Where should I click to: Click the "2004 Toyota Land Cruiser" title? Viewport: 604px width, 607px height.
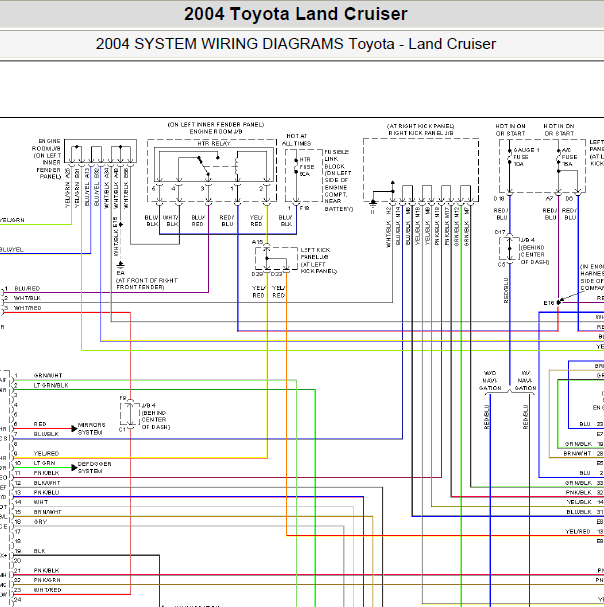[295, 14]
